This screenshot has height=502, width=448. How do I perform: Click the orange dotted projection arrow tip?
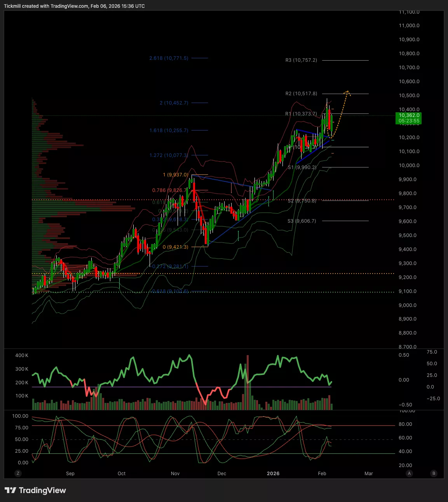(x=348, y=92)
